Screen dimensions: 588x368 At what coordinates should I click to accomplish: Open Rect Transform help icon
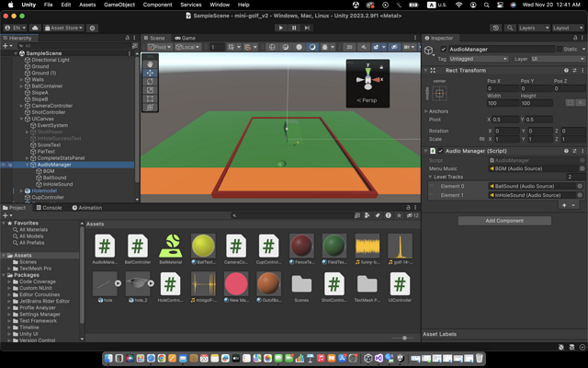pyautogui.click(x=566, y=70)
